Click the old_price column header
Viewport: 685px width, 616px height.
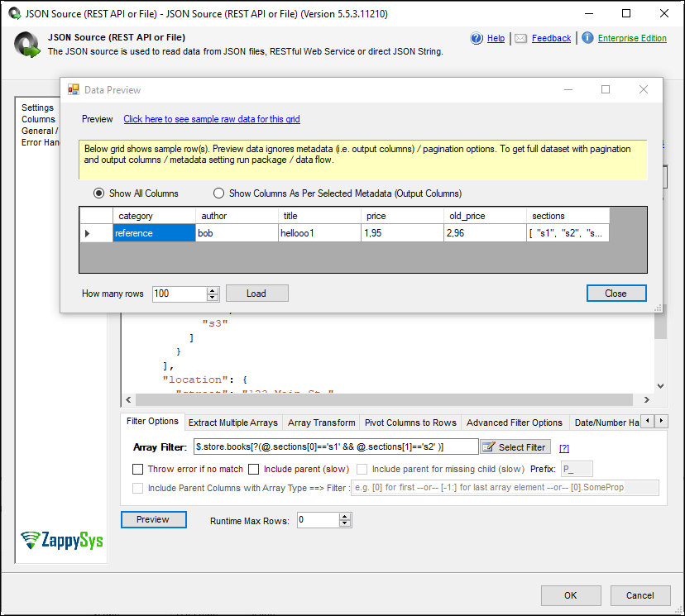(485, 216)
